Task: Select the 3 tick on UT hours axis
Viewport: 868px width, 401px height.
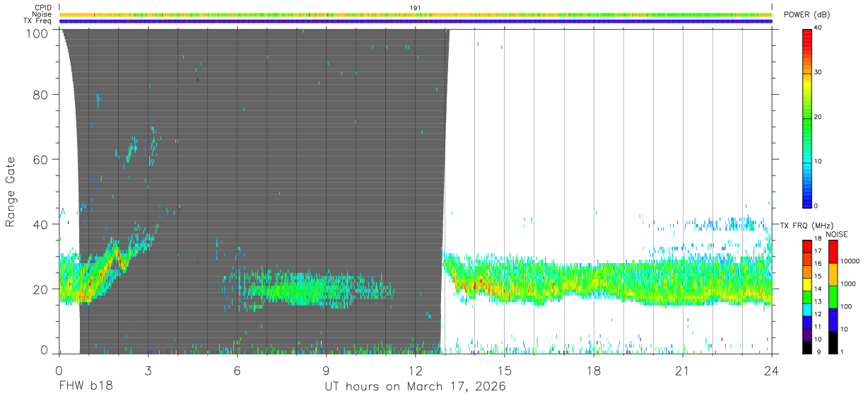Action: pyautogui.click(x=148, y=370)
